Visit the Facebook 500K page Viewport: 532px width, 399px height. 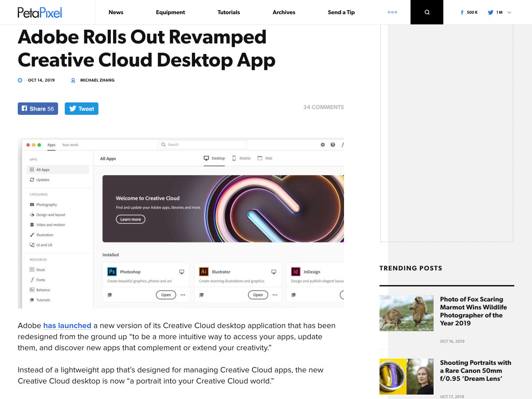(x=469, y=12)
